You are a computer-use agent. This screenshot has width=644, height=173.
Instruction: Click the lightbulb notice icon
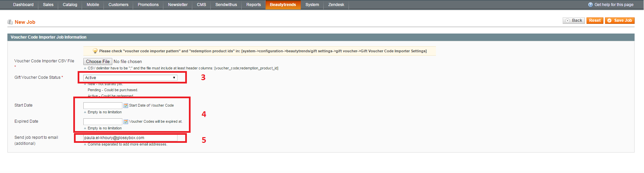pos(95,51)
